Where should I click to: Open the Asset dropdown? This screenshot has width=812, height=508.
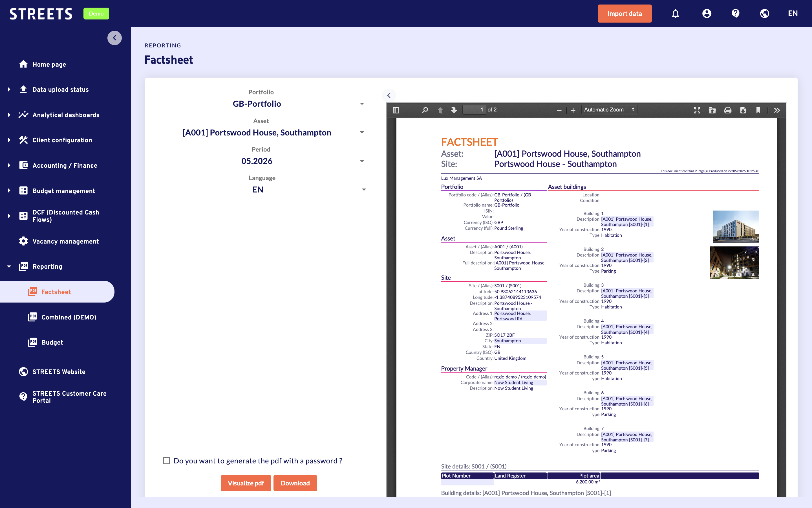261,133
